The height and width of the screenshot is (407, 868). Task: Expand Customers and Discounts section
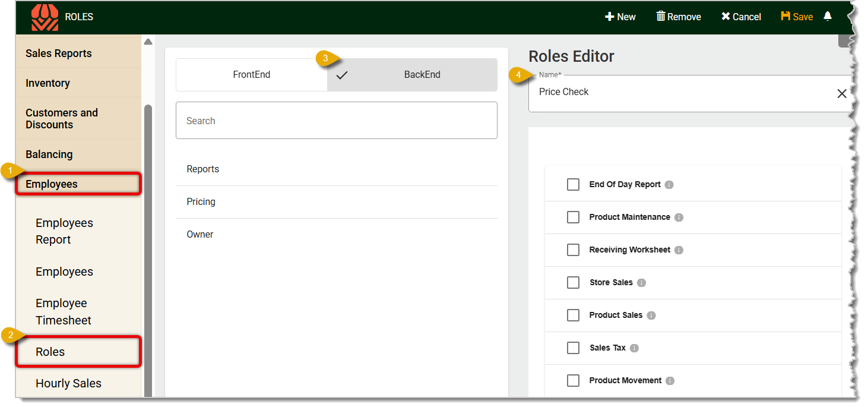tap(78, 118)
